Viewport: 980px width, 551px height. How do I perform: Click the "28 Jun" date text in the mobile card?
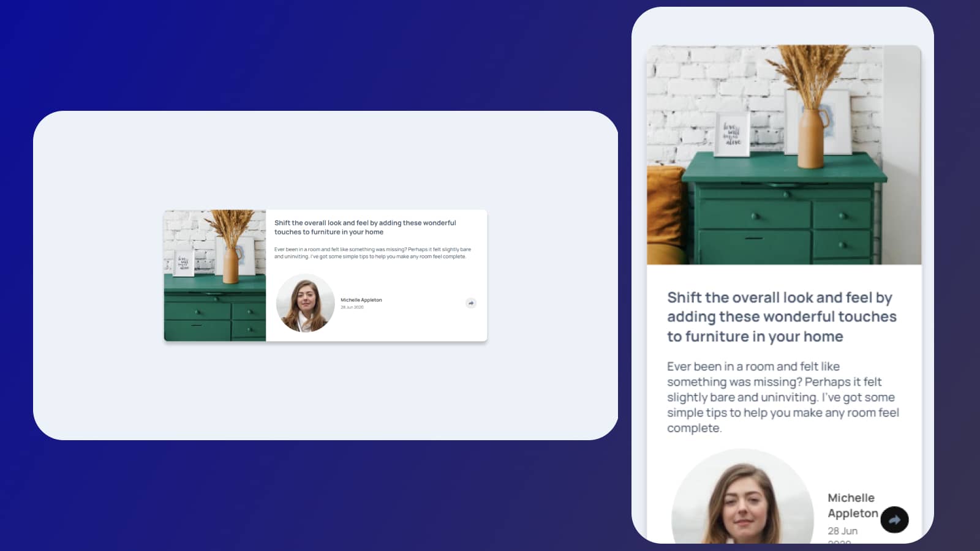pyautogui.click(x=842, y=531)
